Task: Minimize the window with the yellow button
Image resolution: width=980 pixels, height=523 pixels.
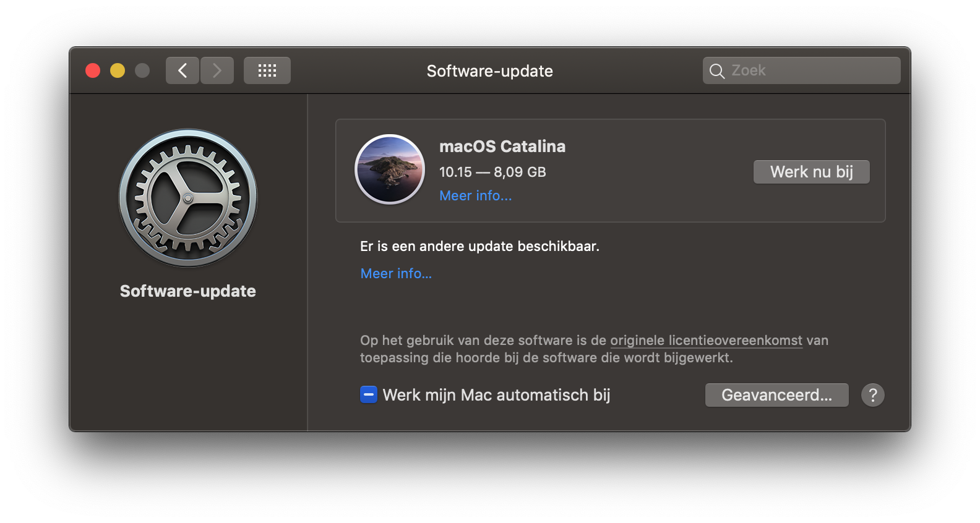Action: pos(118,70)
